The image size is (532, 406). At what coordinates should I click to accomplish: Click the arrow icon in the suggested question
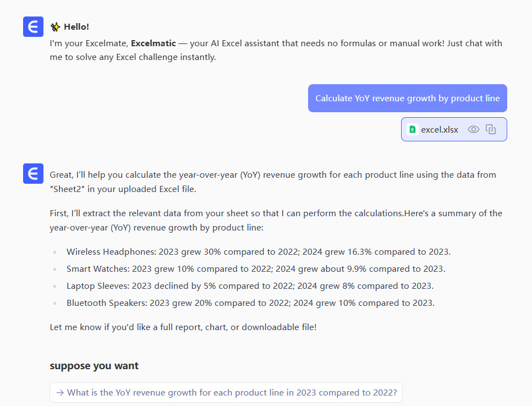point(60,393)
